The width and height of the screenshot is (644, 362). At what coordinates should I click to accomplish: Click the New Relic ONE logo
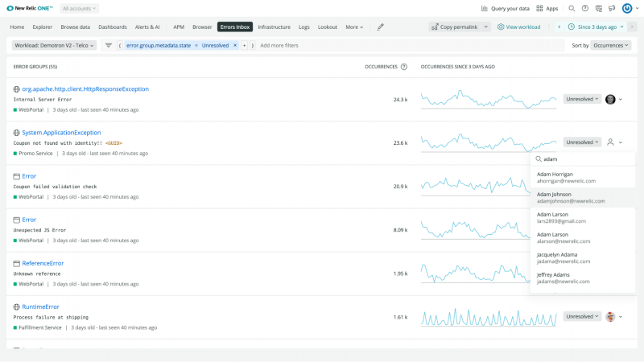(30, 8)
